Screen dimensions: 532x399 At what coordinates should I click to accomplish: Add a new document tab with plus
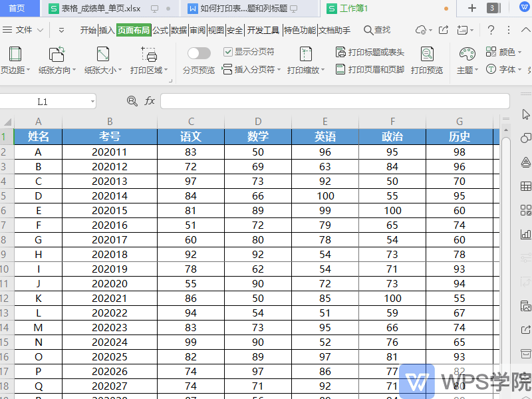click(471, 8)
